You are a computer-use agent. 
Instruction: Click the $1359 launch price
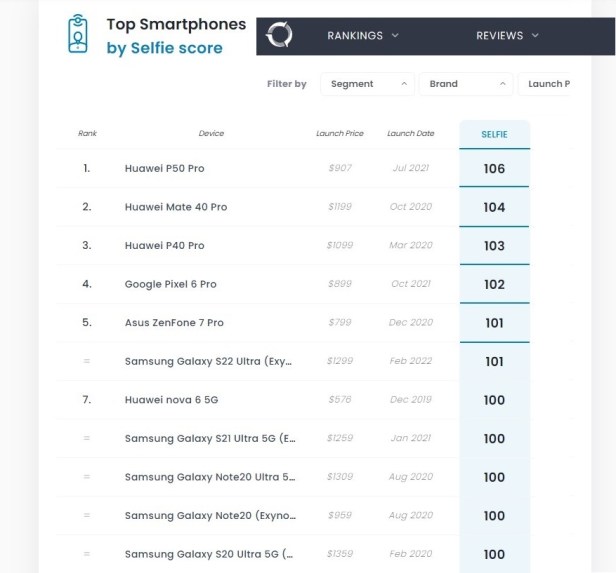pos(340,554)
